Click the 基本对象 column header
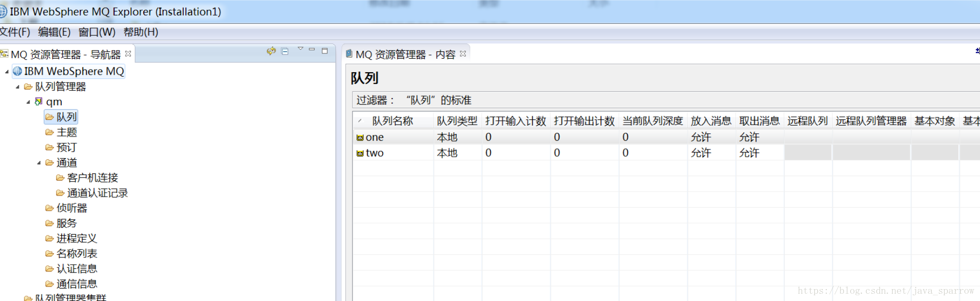The height and width of the screenshot is (301, 980). point(935,121)
